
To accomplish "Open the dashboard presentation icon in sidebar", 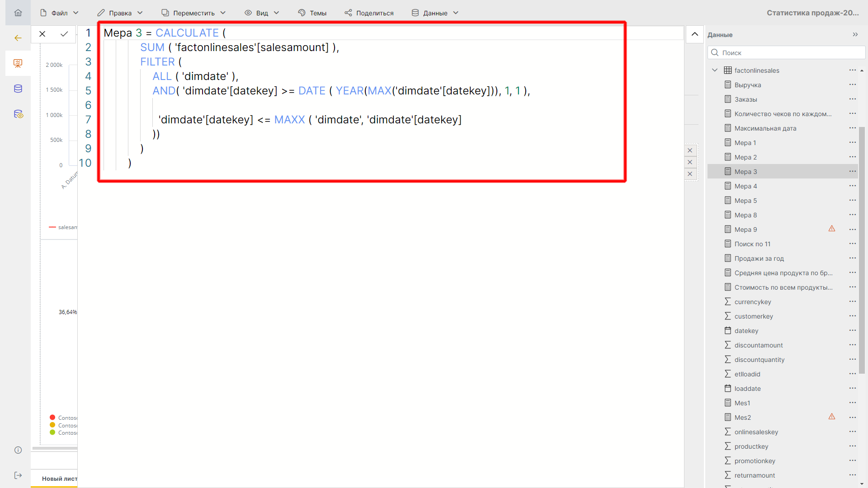I will tap(18, 63).
